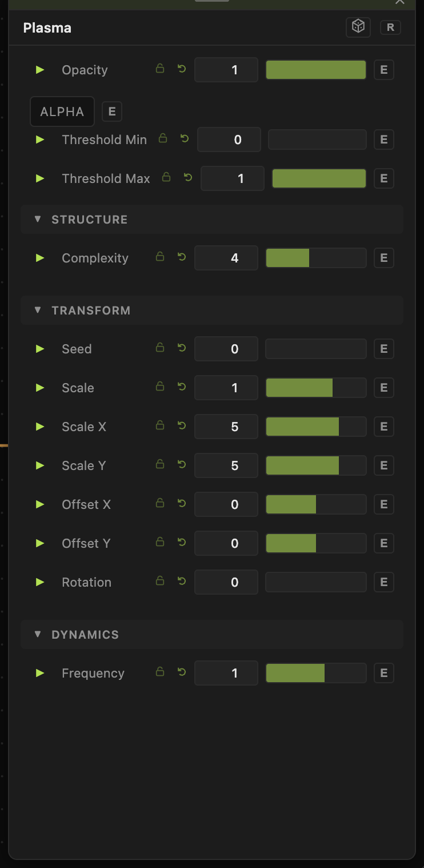Click the reset icon beside Threshold Max
424x868 pixels.
point(188,178)
